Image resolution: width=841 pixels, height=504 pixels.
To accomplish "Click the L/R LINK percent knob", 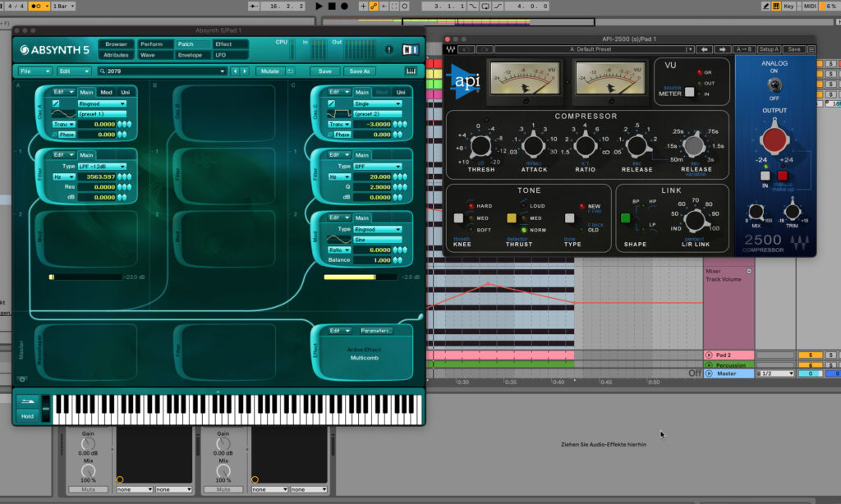I will coord(695,220).
